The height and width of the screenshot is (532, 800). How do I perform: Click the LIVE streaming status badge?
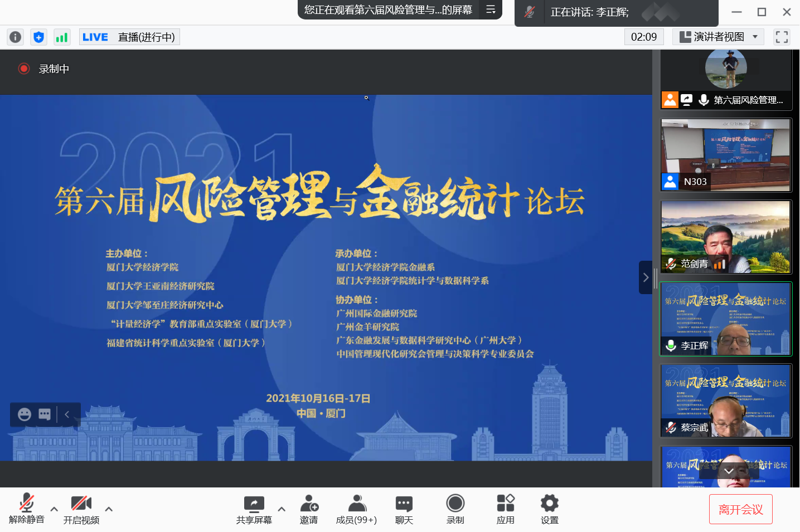pyautogui.click(x=129, y=37)
